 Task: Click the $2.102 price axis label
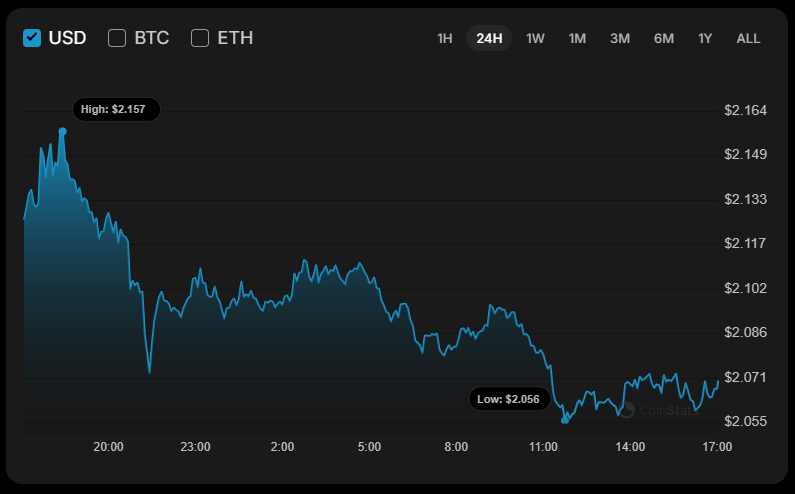pyautogui.click(x=745, y=288)
